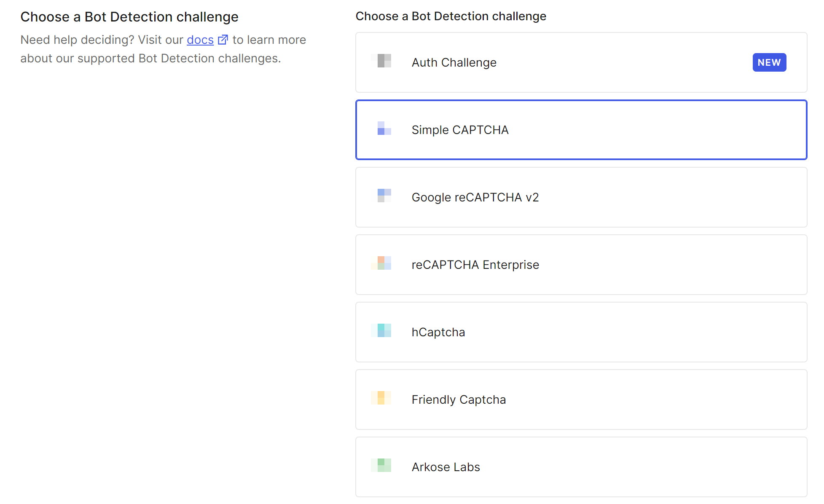Click the hCaptcha logo icon

(x=382, y=330)
